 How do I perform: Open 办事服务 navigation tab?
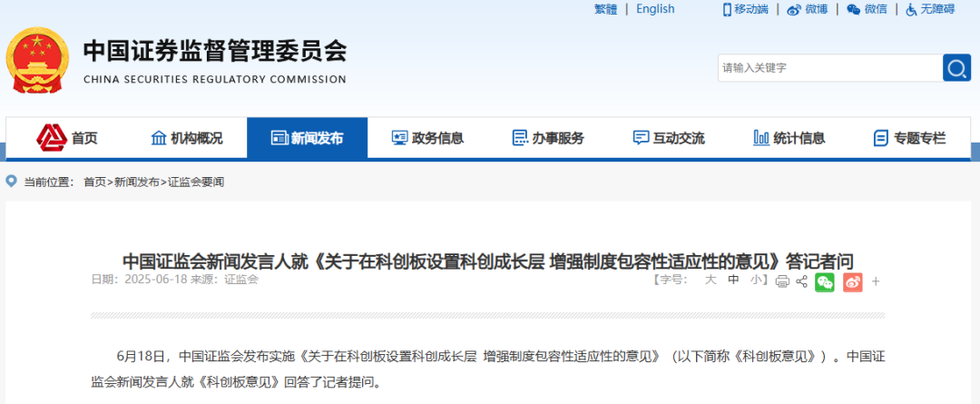tap(548, 138)
